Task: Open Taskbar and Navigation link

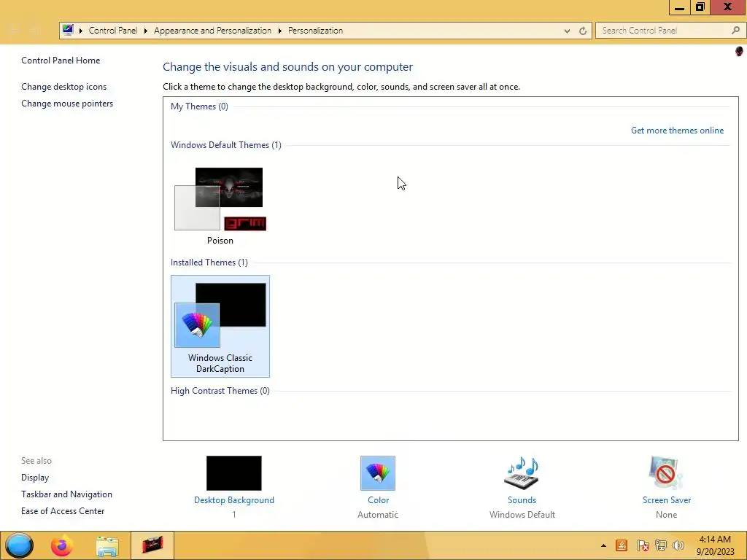Action: 66,494
